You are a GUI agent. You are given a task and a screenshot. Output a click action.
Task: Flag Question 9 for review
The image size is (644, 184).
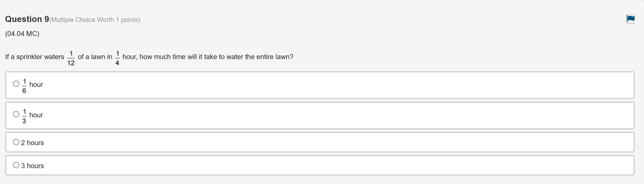(x=630, y=19)
